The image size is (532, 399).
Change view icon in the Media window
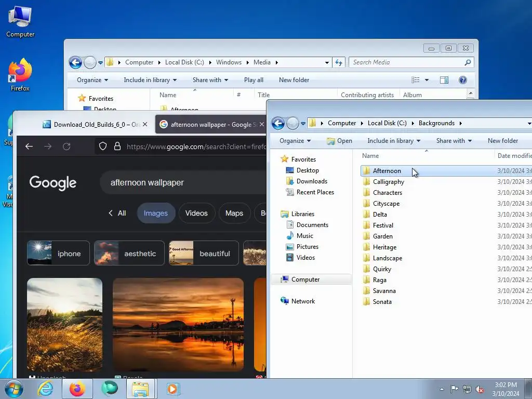(415, 80)
